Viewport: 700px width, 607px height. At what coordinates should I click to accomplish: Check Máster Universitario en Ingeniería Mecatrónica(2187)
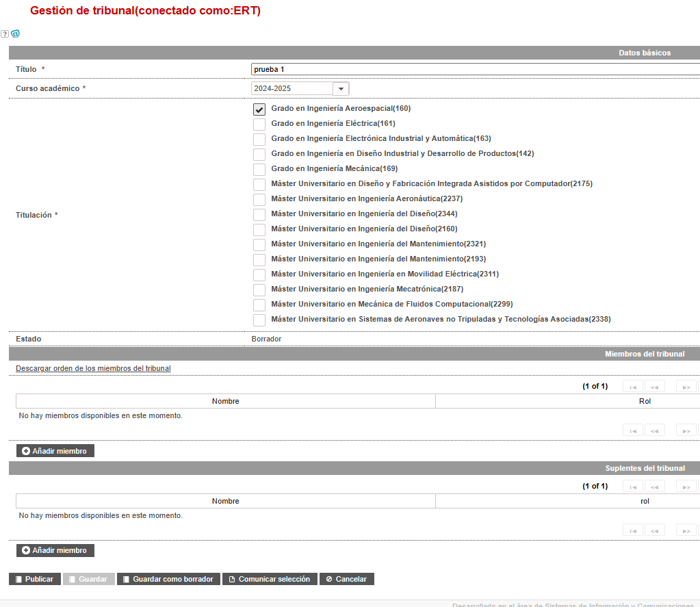click(259, 289)
